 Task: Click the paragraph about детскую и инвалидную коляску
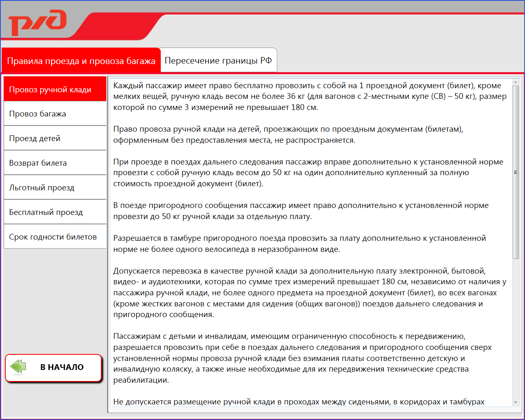pos(302,358)
